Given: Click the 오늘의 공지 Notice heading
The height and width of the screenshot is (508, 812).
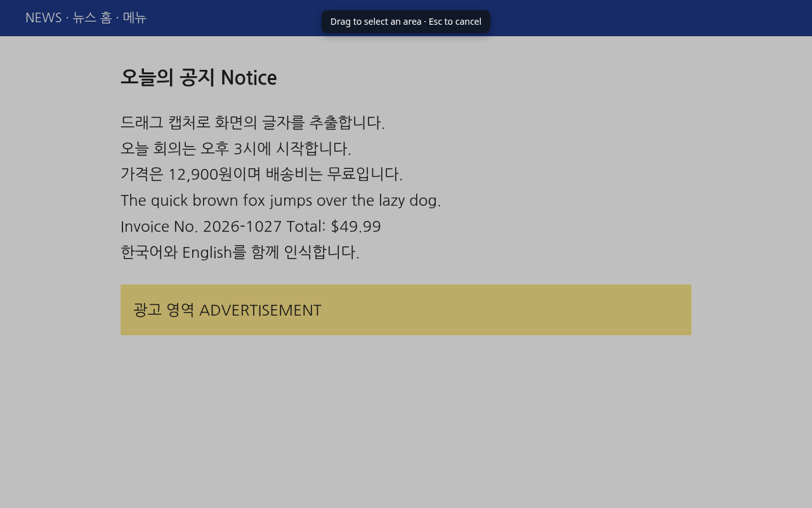Looking at the screenshot, I should (199, 77).
